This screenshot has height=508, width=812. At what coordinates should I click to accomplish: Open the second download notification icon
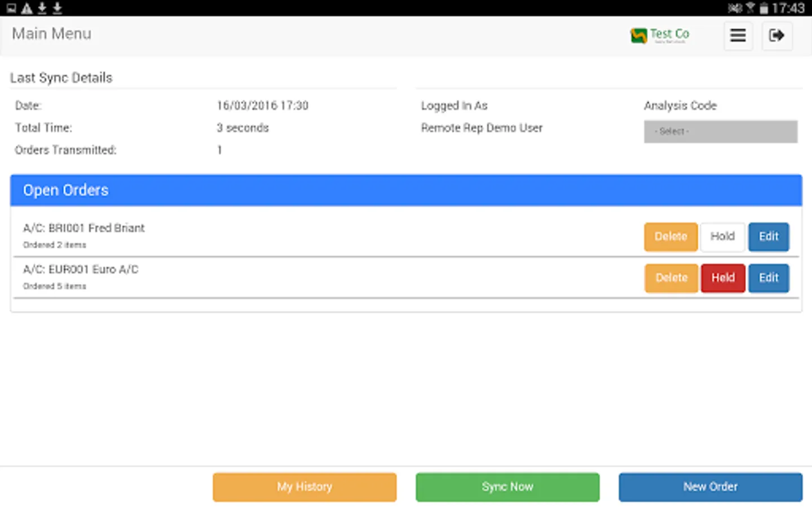56,8
